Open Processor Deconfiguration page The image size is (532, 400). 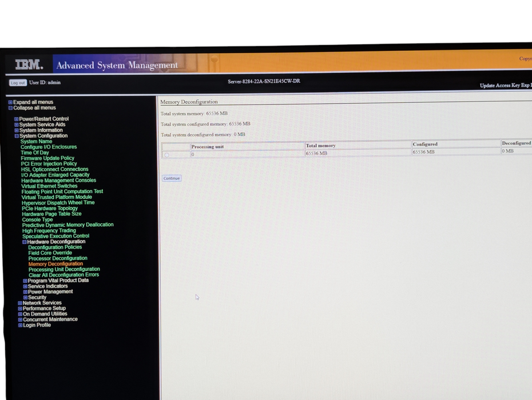click(x=58, y=258)
